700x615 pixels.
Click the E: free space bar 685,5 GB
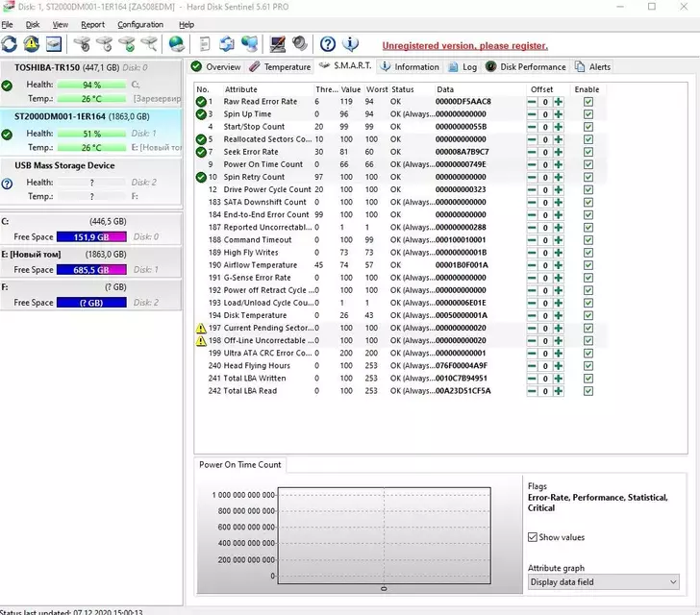click(x=91, y=270)
